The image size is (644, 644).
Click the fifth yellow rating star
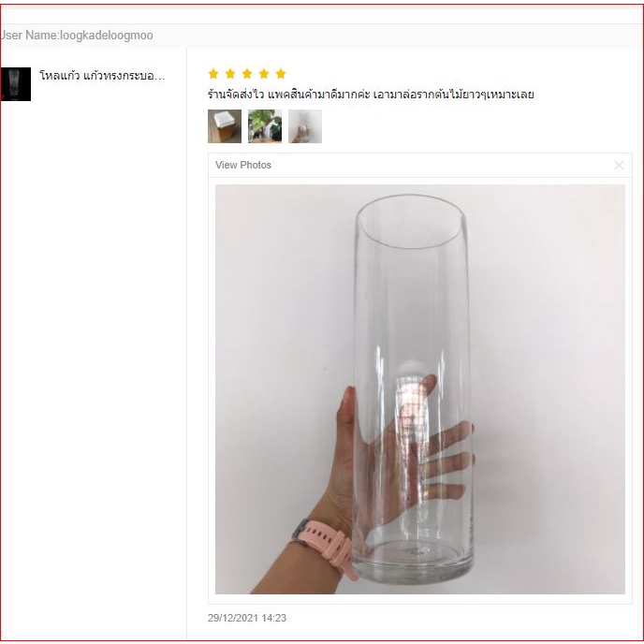[281, 74]
